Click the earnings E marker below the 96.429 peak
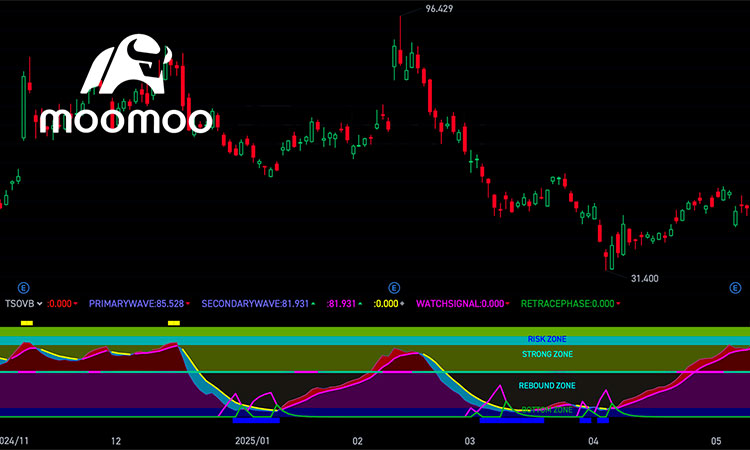The image size is (750, 450). pyautogui.click(x=394, y=288)
